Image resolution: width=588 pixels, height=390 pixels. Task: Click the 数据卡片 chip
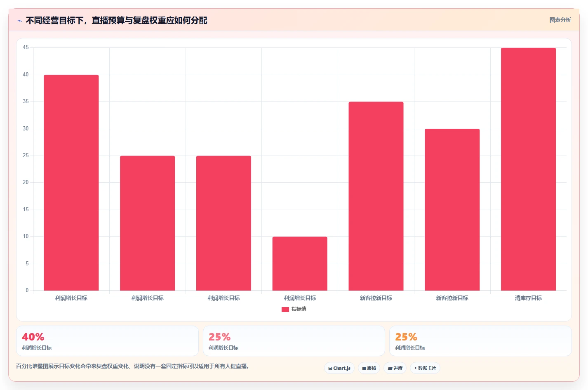(425, 368)
